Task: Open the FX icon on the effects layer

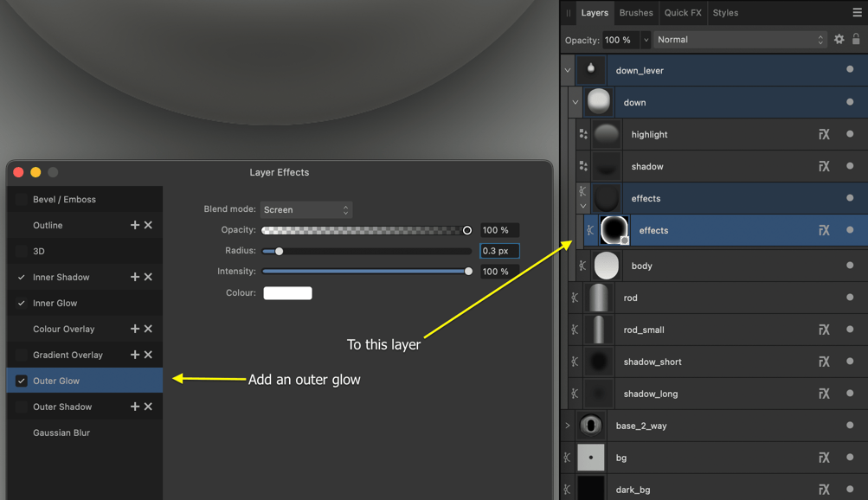Action: pos(824,230)
